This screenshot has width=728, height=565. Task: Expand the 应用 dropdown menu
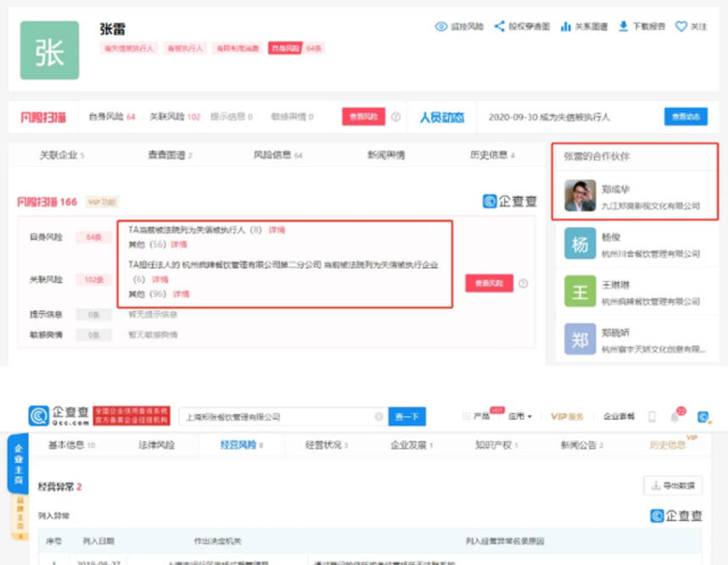tap(519, 417)
